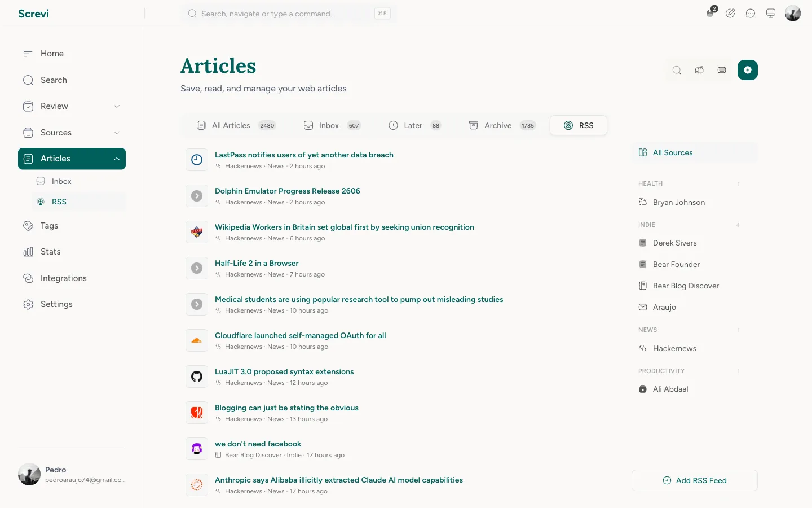Open the Tags page
Screen dimensions: 812x508
tap(72, 226)
